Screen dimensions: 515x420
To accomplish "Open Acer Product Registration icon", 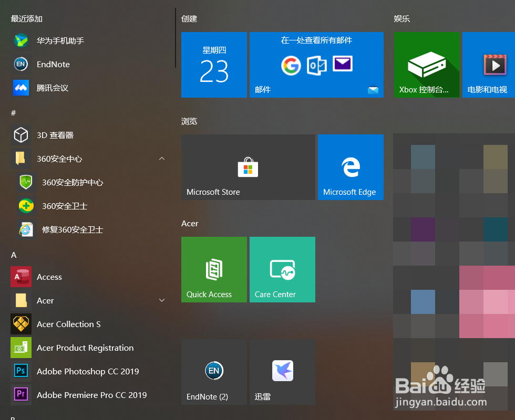I will coord(21,348).
